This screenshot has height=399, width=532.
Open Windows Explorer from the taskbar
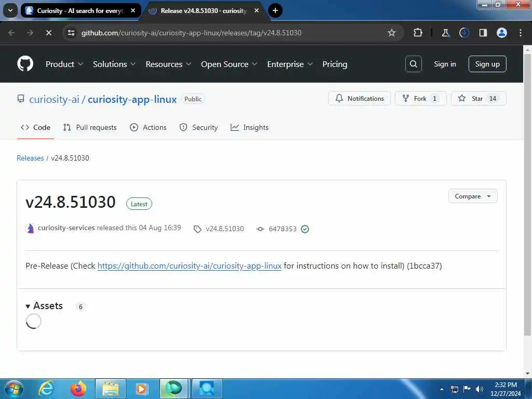click(x=111, y=389)
